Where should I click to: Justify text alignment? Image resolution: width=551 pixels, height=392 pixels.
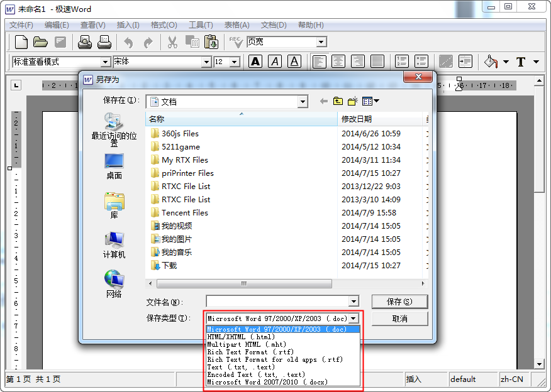tap(377, 62)
